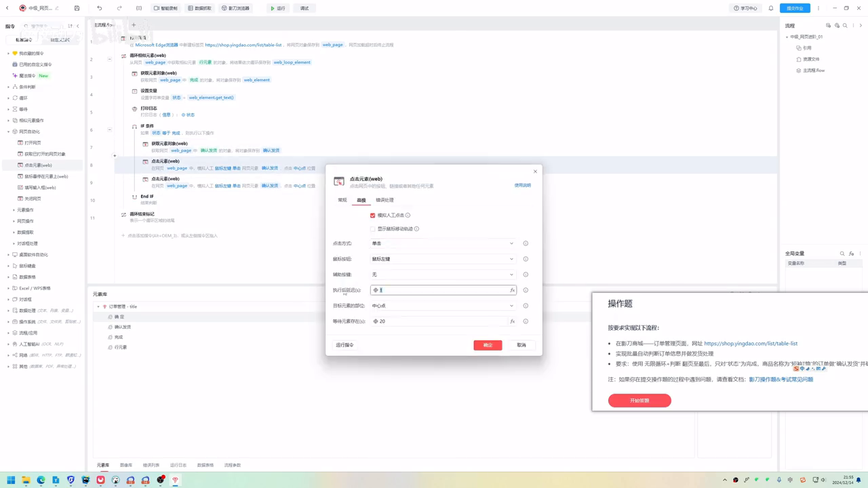Collapse the 网页自动化 category
This screenshot has height=488, width=868.
8,131
